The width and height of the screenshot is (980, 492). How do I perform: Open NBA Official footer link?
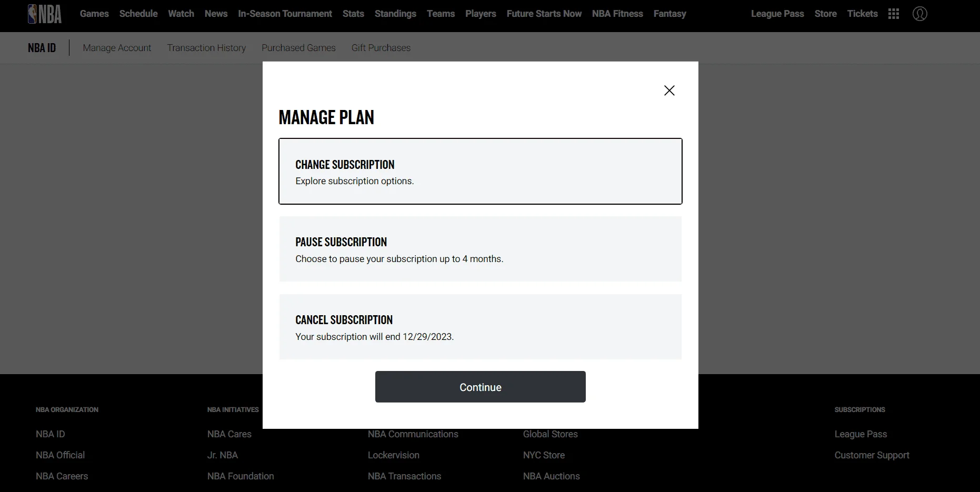[x=60, y=455]
